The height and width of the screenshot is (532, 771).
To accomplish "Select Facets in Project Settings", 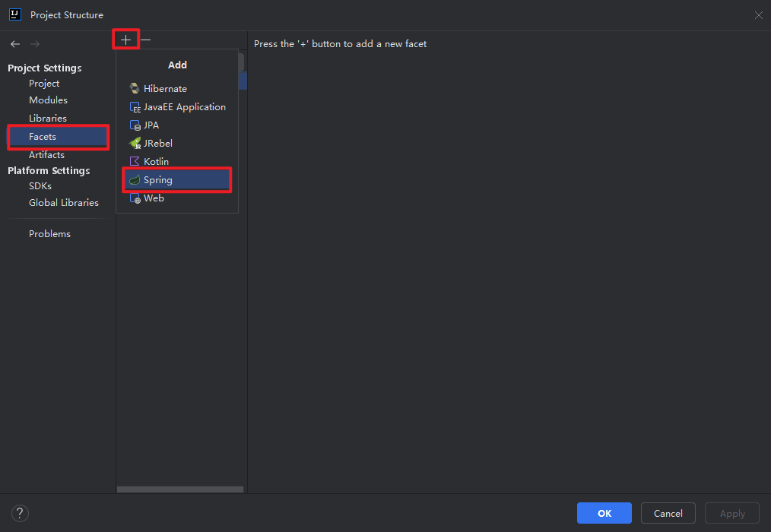I will 58,137.
